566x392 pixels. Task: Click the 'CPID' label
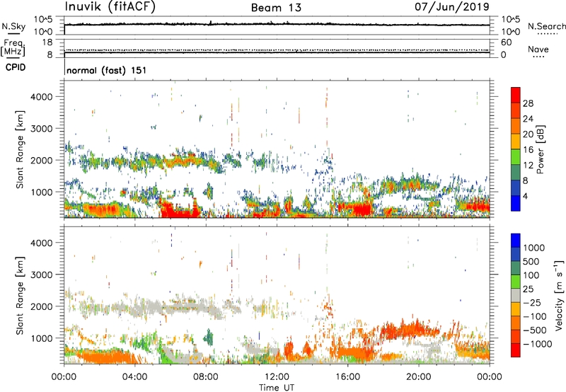(16, 67)
